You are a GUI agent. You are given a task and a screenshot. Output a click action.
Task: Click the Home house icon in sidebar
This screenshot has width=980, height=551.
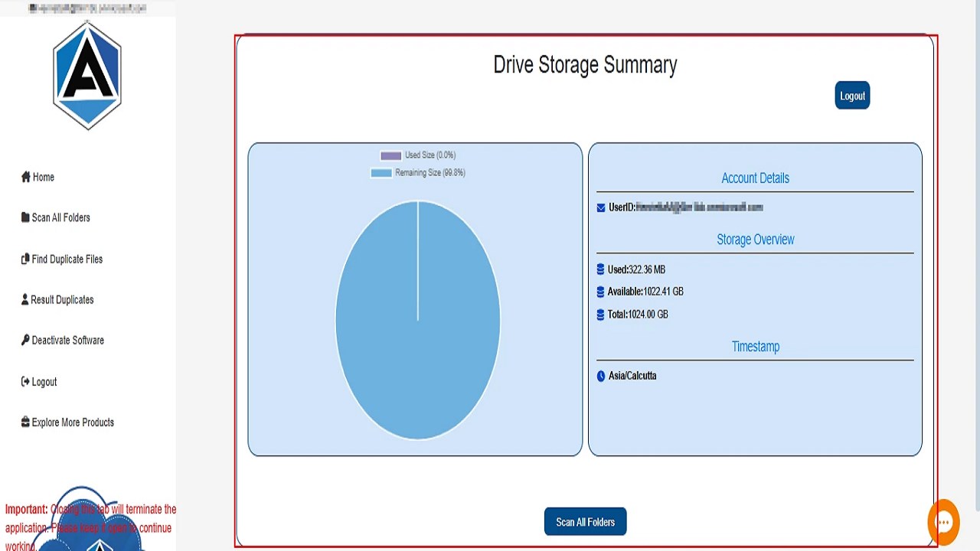(26, 177)
